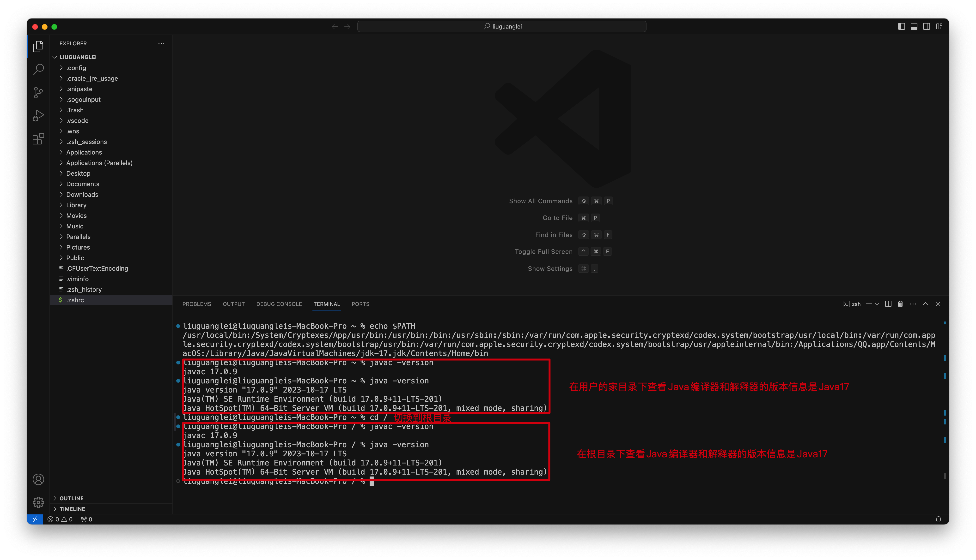Toggle full screen mode

tap(543, 251)
